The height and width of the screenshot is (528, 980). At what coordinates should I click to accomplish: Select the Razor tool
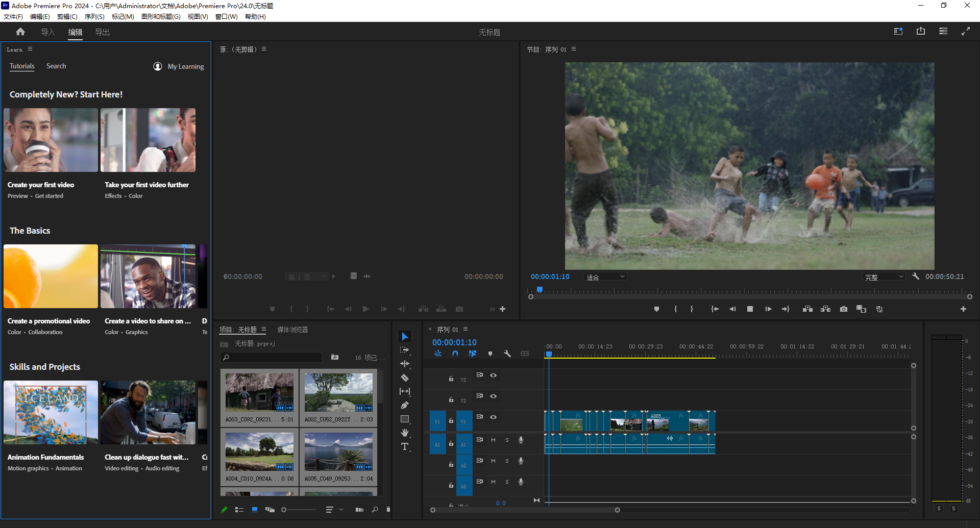(405, 378)
